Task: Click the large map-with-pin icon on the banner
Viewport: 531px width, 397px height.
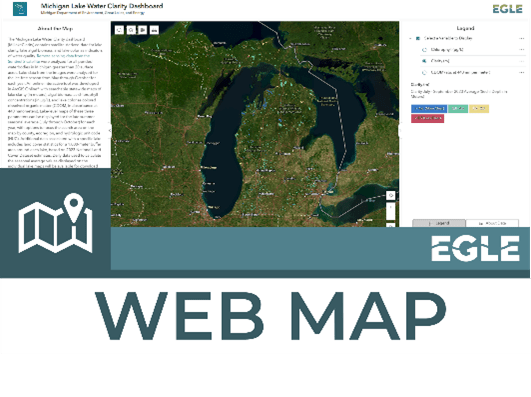Action: coord(55,223)
